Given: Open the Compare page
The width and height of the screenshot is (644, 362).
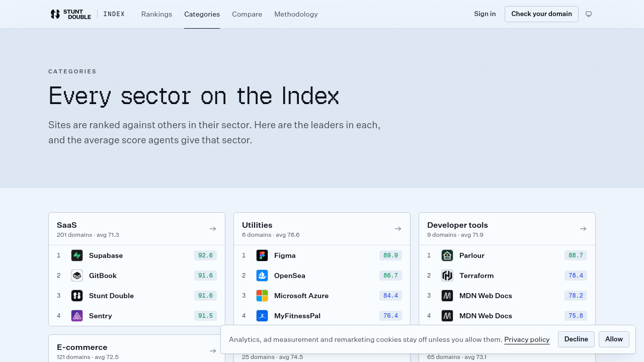Looking at the screenshot, I should pos(247,14).
